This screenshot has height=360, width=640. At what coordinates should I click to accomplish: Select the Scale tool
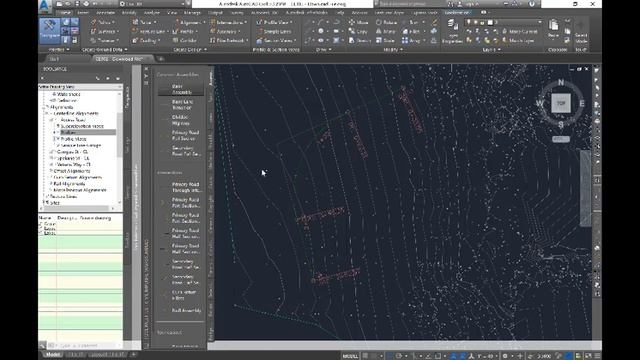[x=385, y=40]
